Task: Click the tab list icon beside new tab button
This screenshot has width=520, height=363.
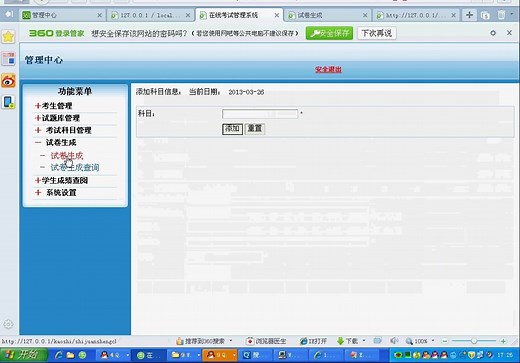Action: (485, 15)
